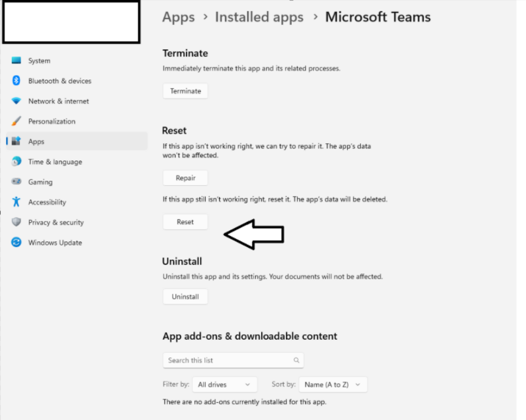Click the Windows Update sync icon

[x=16, y=242]
